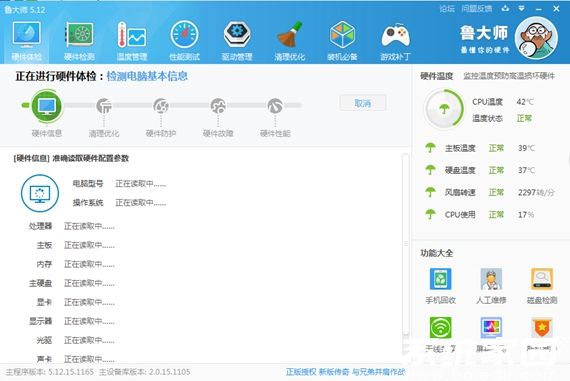
Task: Select the 清理优化 broom icon
Action: (x=290, y=35)
